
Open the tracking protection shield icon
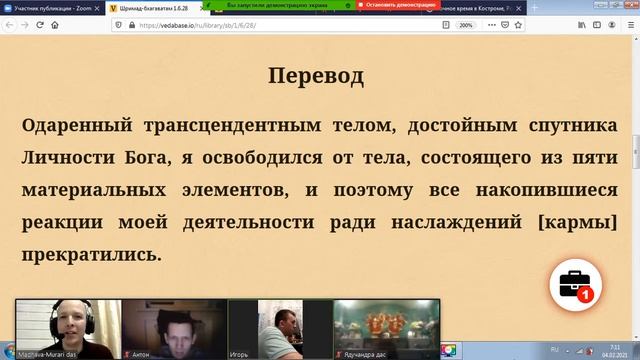118,25
